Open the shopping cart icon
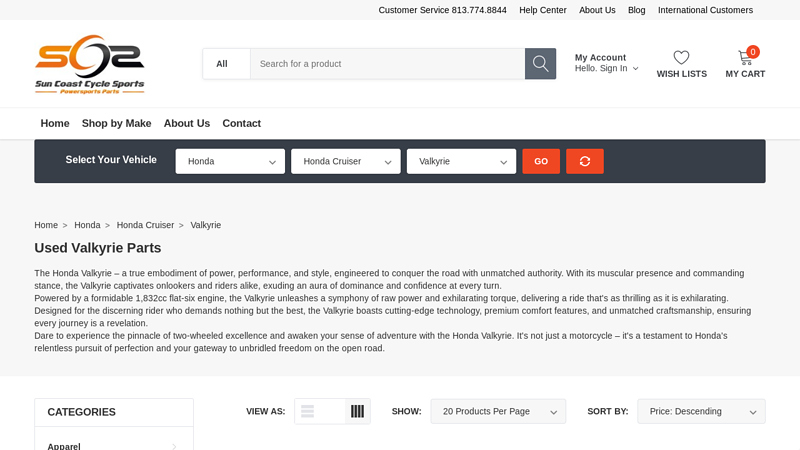 (745, 58)
